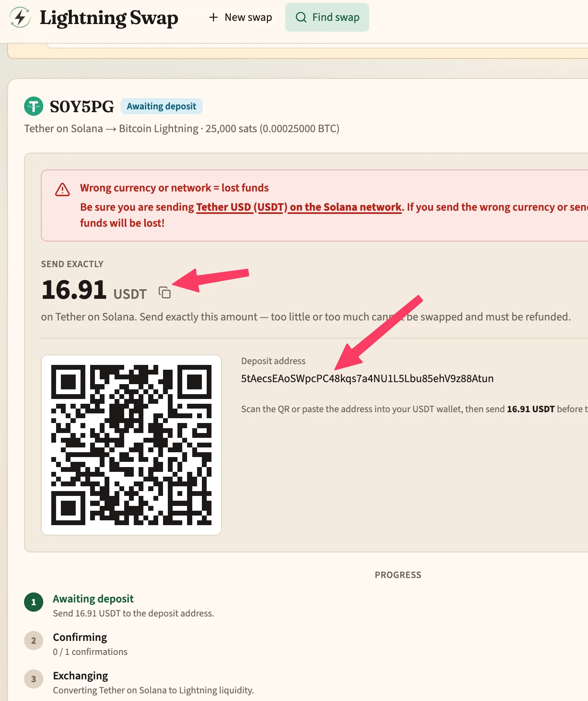Click step 1 Awaiting deposit circle
588x701 pixels.
[34, 602]
